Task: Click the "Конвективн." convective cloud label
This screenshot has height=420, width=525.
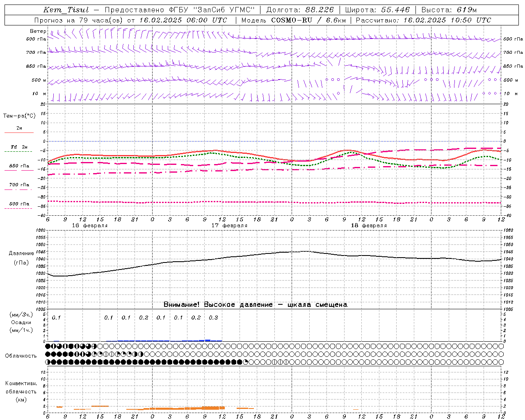Action: pyautogui.click(x=21, y=383)
